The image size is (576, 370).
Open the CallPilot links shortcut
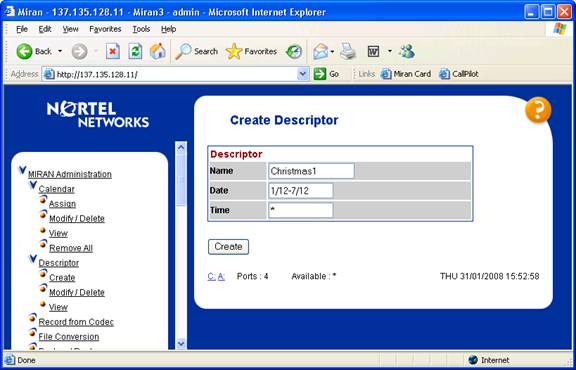coord(459,74)
